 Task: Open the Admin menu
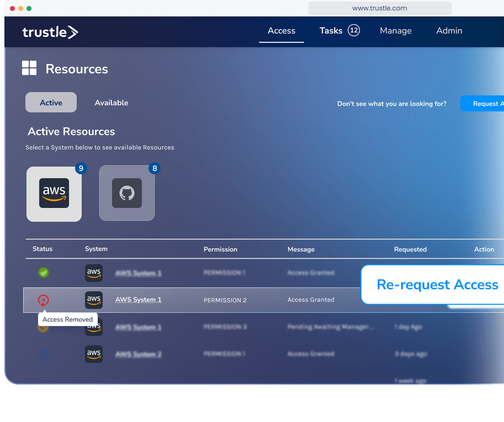pyautogui.click(x=449, y=31)
